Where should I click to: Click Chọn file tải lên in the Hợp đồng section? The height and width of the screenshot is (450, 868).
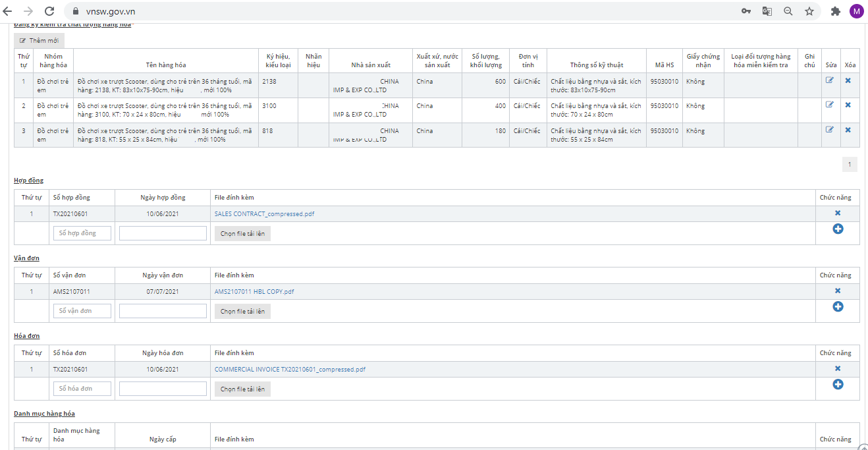tap(242, 234)
